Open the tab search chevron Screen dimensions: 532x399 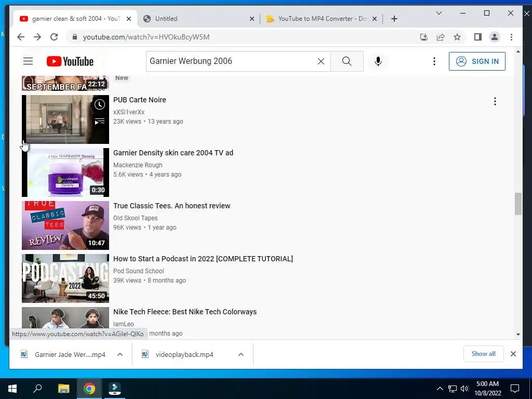pos(438,13)
